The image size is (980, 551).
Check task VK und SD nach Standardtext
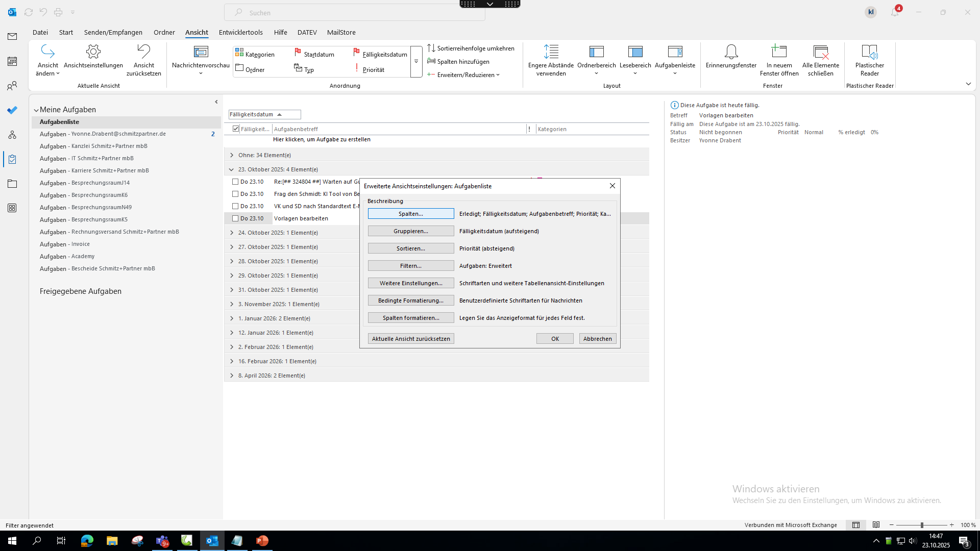(235, 206)
